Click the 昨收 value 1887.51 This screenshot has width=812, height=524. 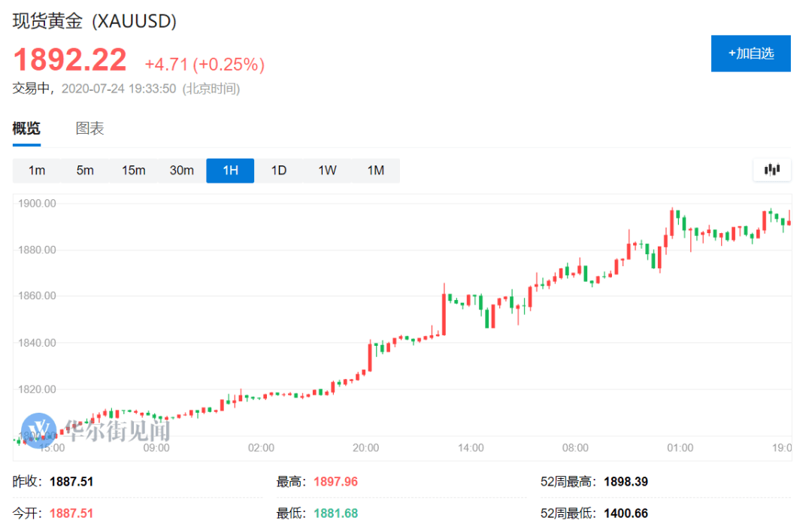click(71, 482)
